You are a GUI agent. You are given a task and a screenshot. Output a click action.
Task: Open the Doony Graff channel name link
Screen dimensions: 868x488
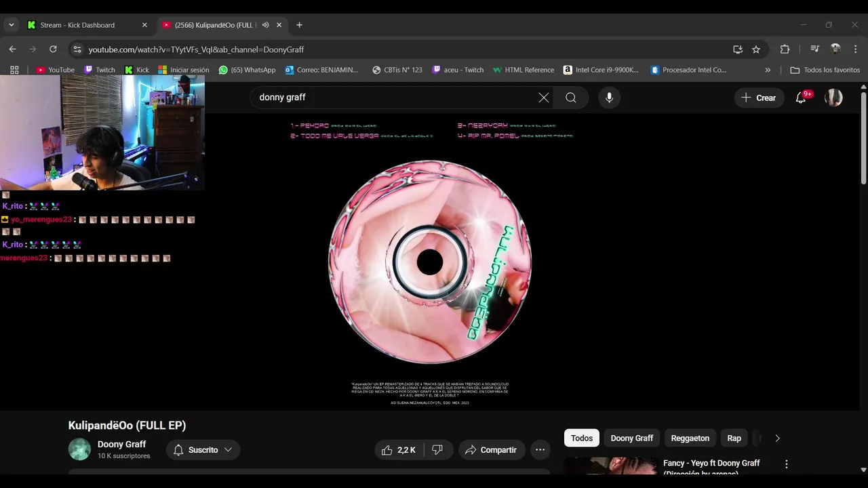pos(121,444)
